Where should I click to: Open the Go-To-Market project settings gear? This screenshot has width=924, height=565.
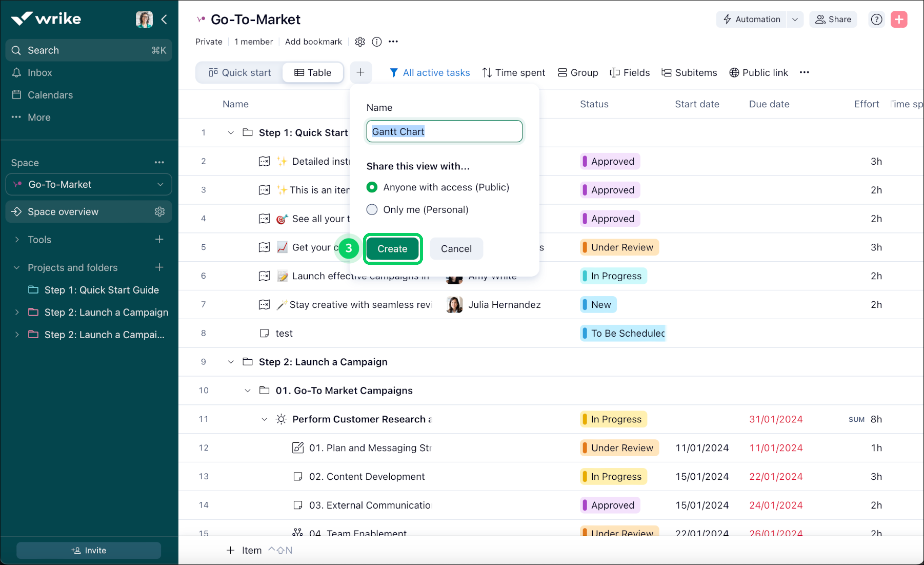coord(360,42)
